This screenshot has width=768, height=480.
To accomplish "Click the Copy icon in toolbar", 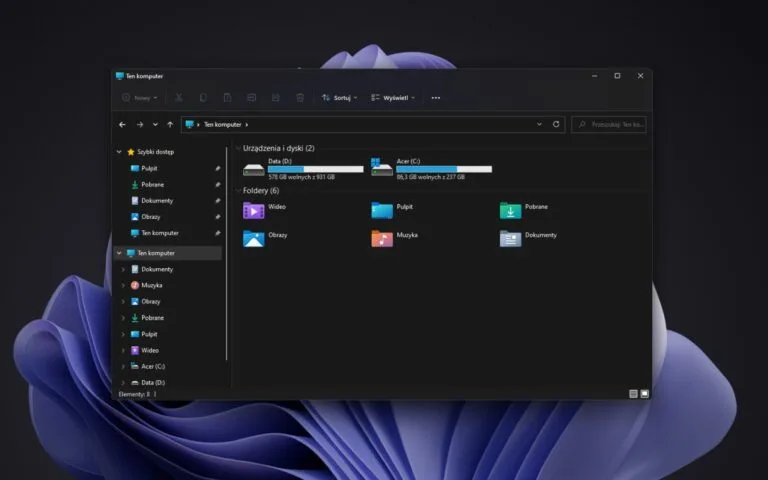I will tap(203, 98).
